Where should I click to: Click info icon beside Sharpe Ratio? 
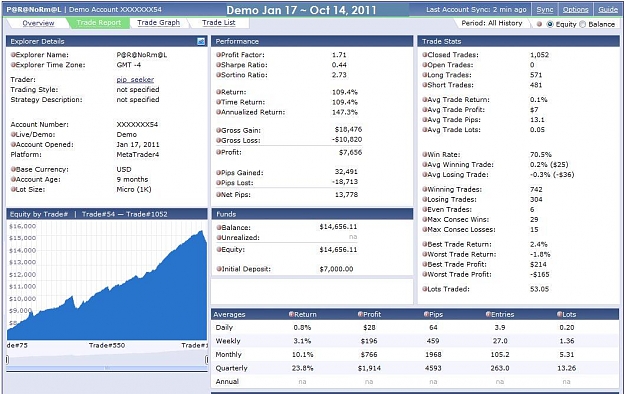(x=218, y=65)
